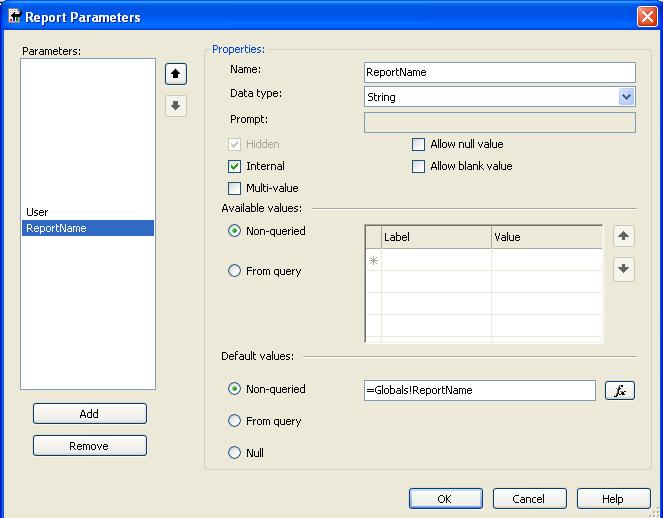This screenshot has height=518, width=663.
Task: Select ReportName in the parameters list
Action: click(57, 228)
